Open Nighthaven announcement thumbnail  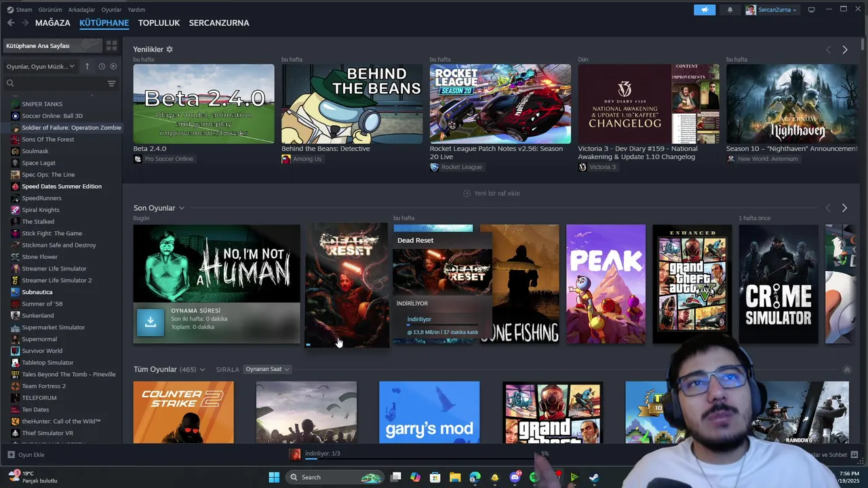tap(792, 104)
